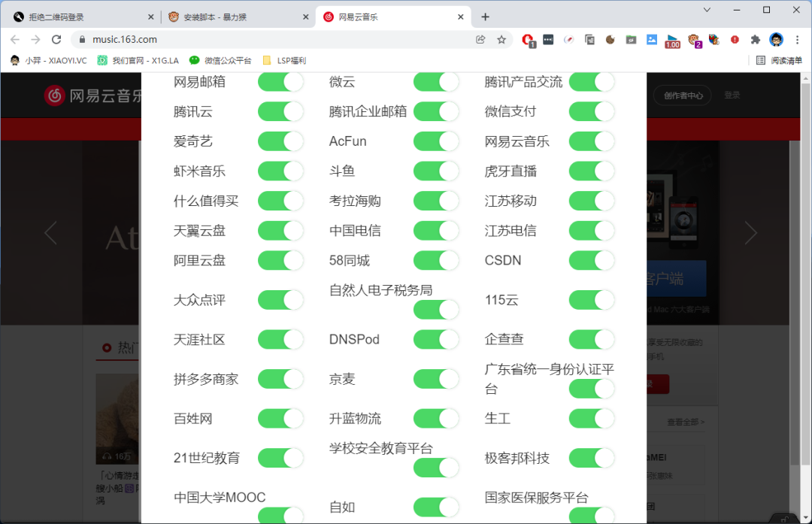Screen dimensions: 812x524
Task: Toggle the 企查查 switch
Action: pyautogui.click(x=592, y=340)
